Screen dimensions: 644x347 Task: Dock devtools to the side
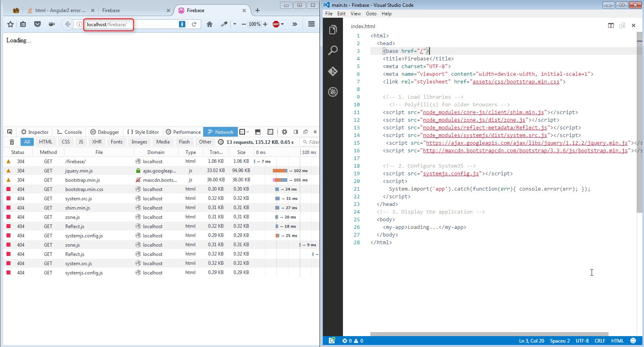tap(296, 132)
